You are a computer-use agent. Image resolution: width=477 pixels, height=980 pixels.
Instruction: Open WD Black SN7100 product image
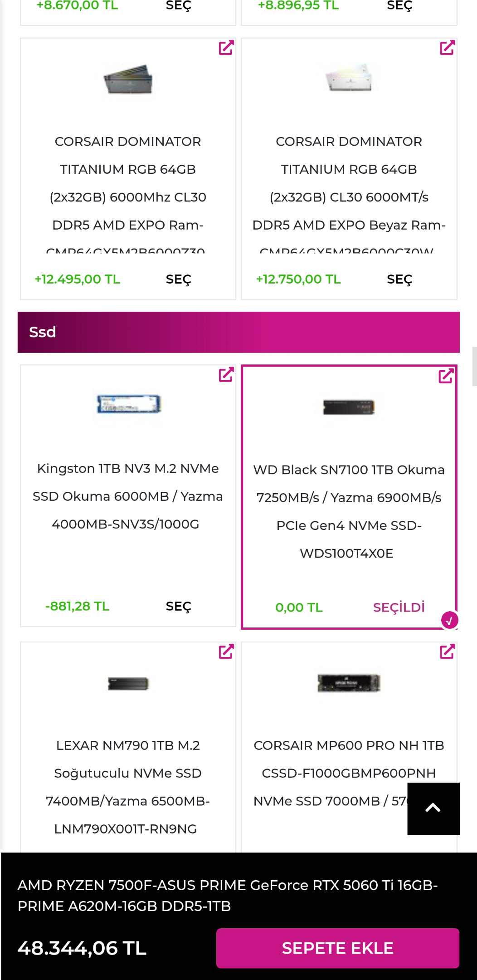349,407
